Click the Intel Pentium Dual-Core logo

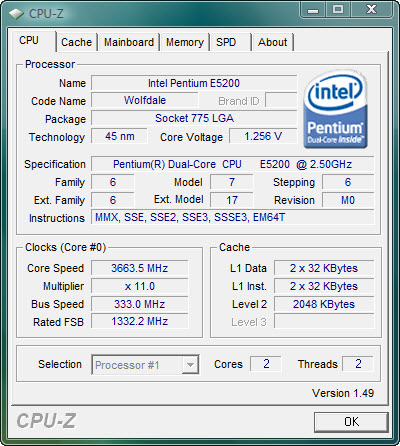pyautogui.click(x=336, y=109)
